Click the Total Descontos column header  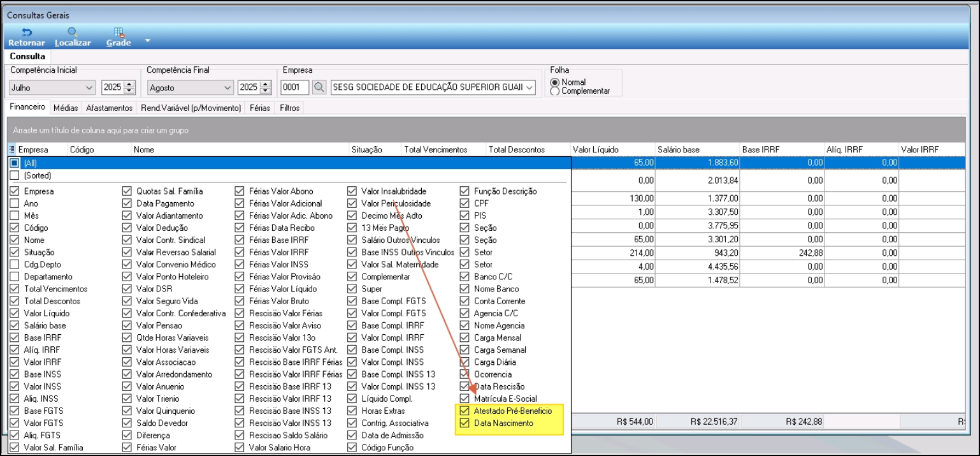[x=528, y=149]
